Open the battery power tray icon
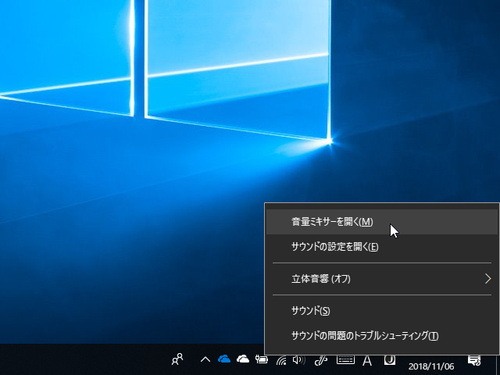The height and width of the screenshot is (375, 500). coord(262,360)
